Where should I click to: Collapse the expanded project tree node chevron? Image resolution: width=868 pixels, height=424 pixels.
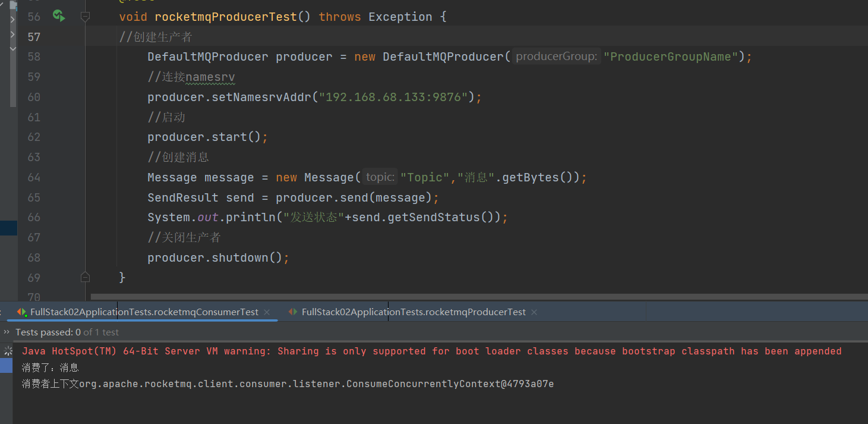[12, 49]
